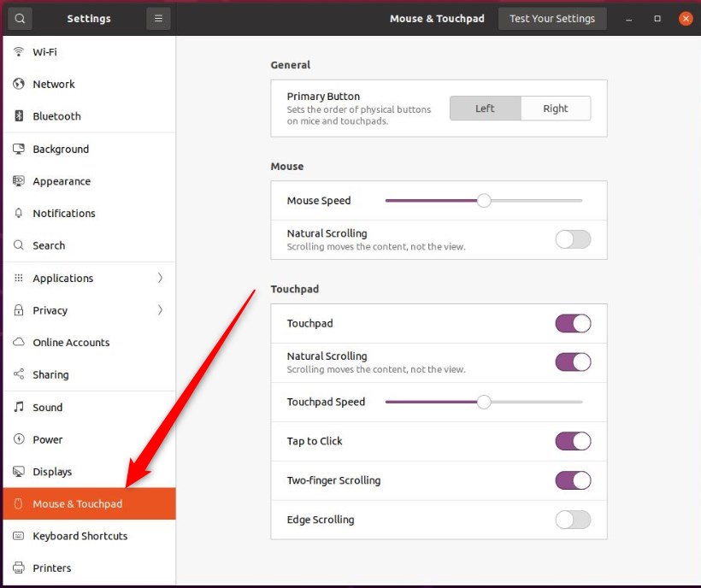The image size is (701, 588).
Task: Turn off Two-finger Scrolling
Action: tap(573, 480)
